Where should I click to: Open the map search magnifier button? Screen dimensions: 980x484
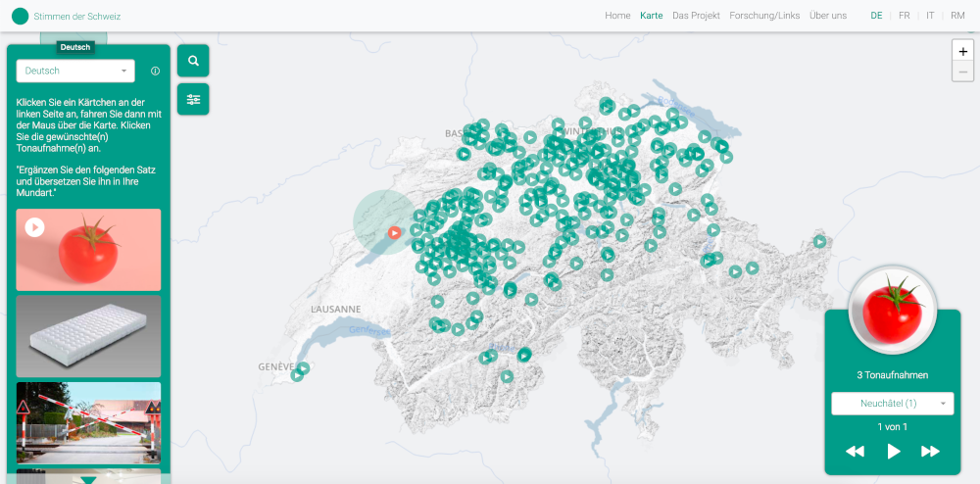point(193,61)
